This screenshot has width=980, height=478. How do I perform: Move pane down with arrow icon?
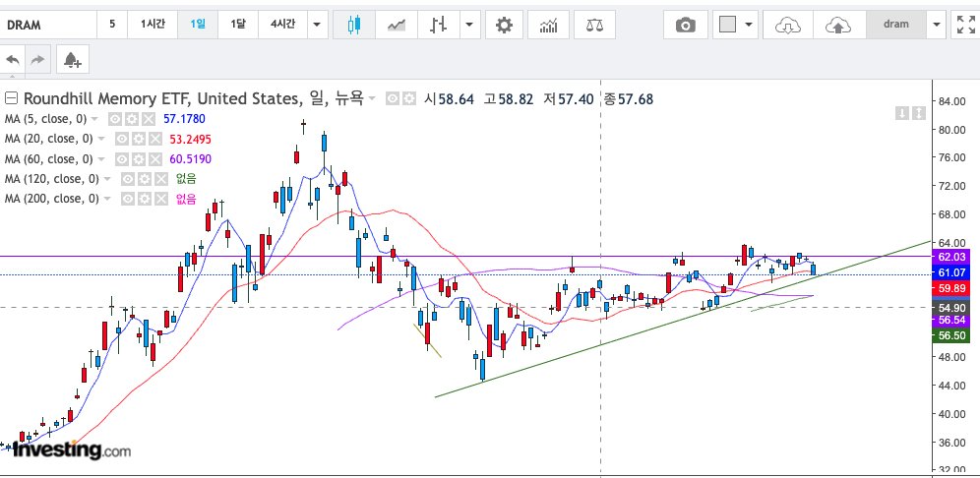tap(901, 113)
